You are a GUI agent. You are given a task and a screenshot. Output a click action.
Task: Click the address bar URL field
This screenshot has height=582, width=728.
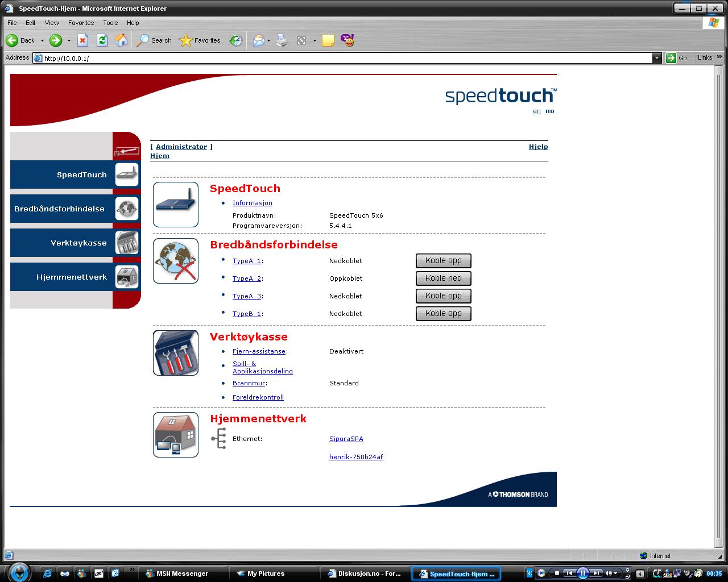pyautogui.click(x=342, y=58)
